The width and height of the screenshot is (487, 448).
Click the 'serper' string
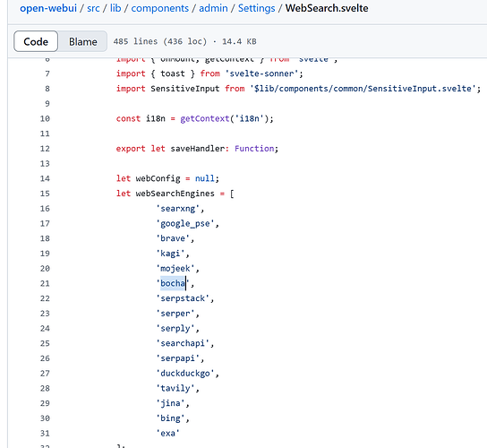(x=175, y=314)
